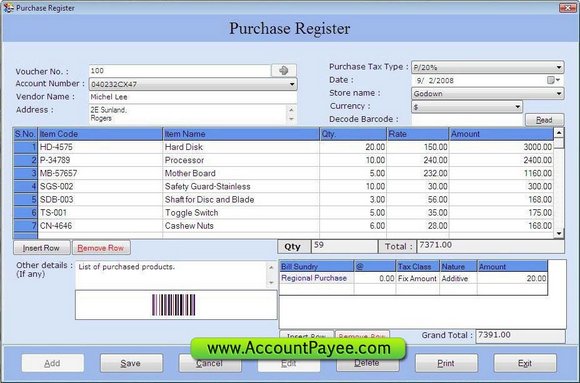Expand the Account Number dropdown
This screenshot has width=580, height=383.
(x=292, y=84)
